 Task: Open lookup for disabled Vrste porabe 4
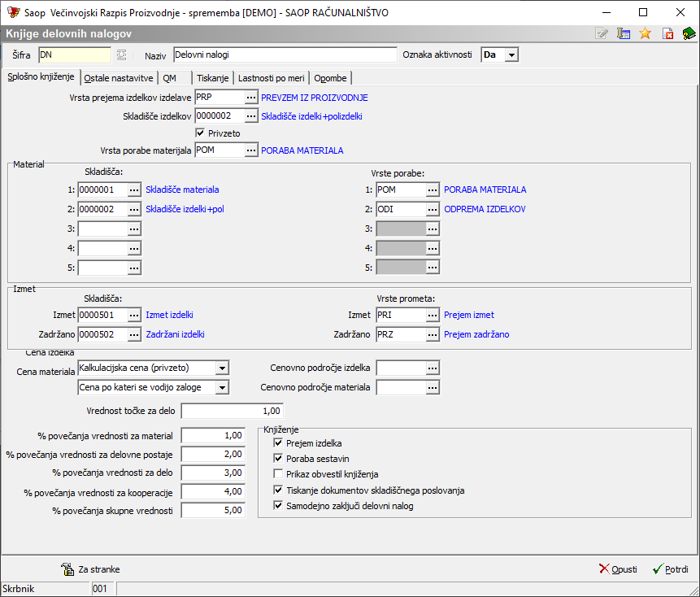[x=433, y=248]
